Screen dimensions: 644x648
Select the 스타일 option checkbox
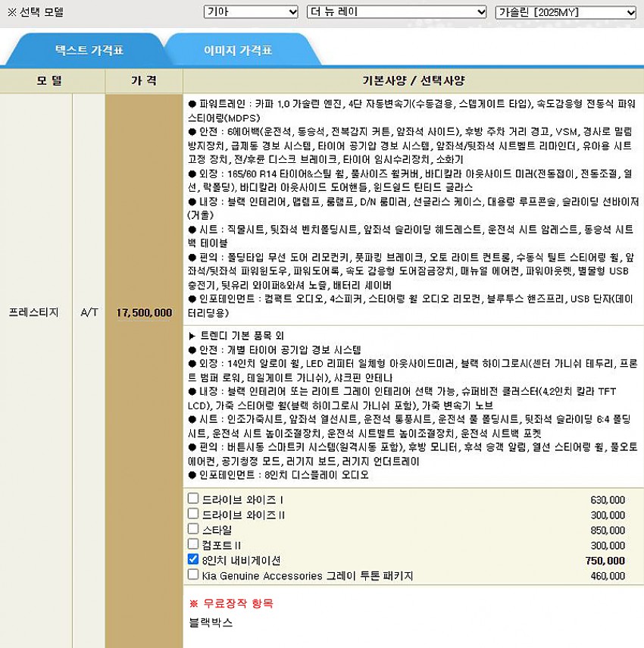coord(194,530)
